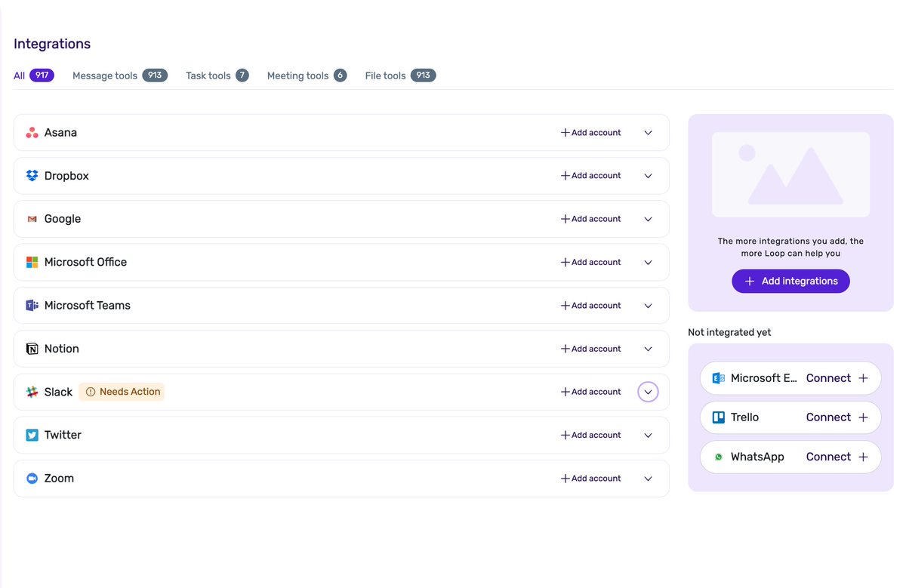906x588 pixels.
Task: Click the Google row name
Action: point(63,219)
